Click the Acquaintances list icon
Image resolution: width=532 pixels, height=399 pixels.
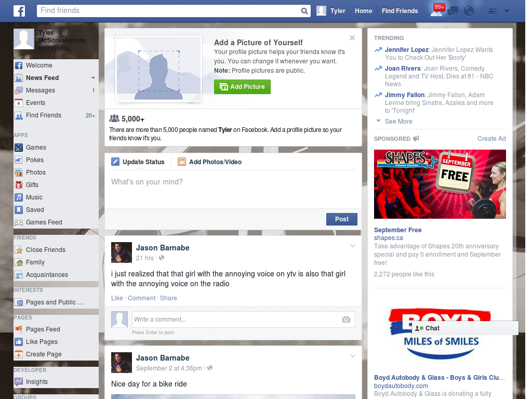tap(19, 275)
